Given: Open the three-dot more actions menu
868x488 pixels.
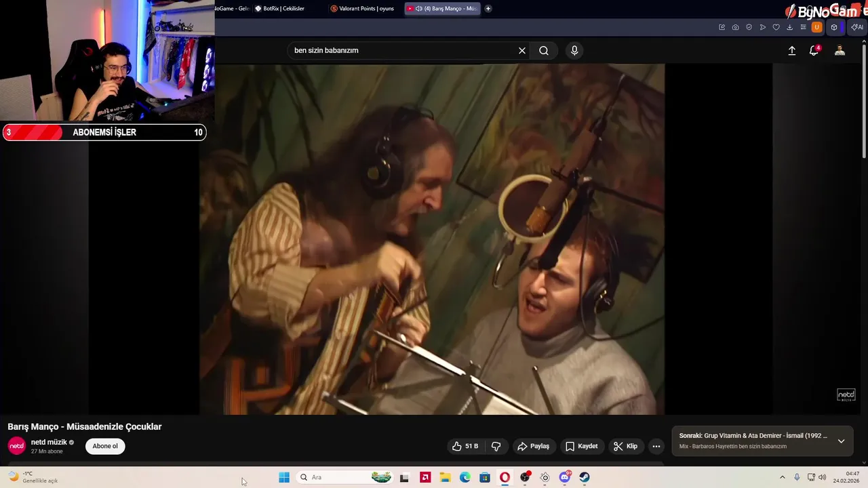Looking at the screenshot, I should 656,446.
